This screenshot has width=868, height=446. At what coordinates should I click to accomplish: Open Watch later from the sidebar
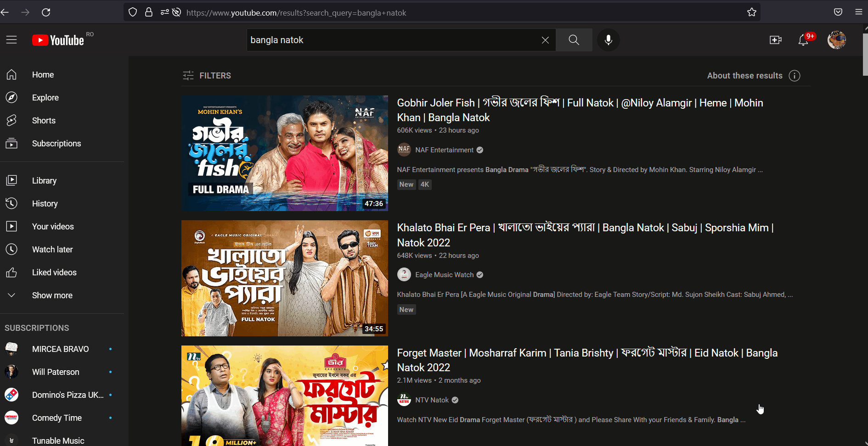click(x=52, y=249)
